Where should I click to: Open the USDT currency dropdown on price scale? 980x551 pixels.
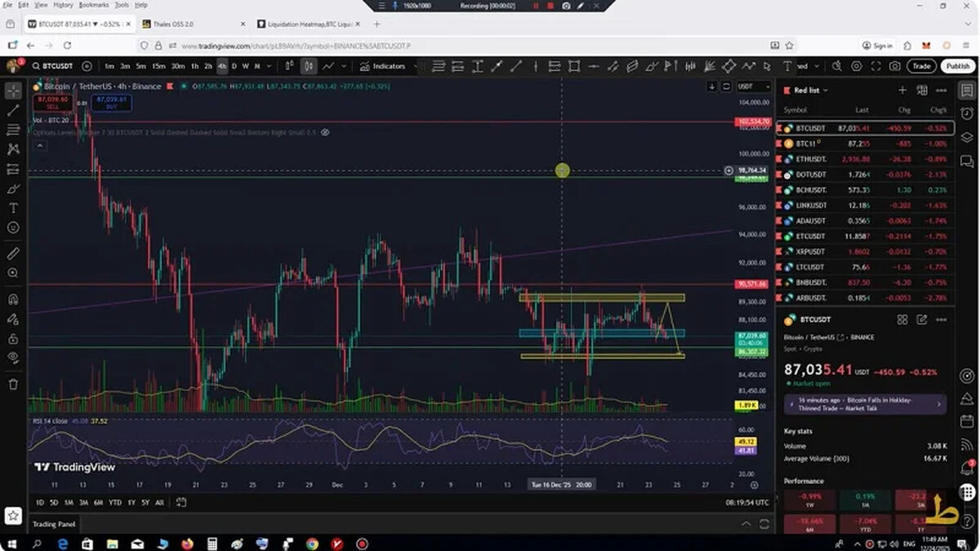pos(753,87)
